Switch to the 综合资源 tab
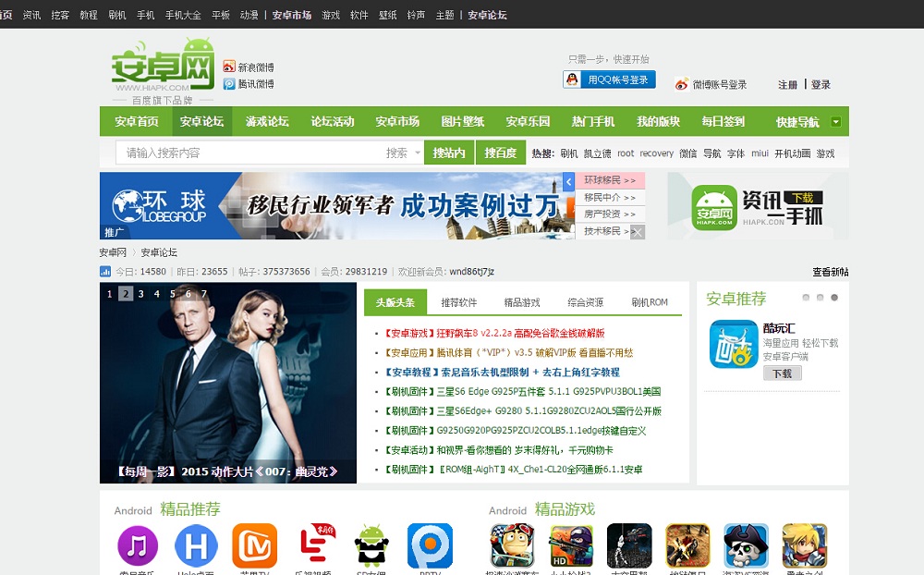The image size is (924, 575). [586, 302]
